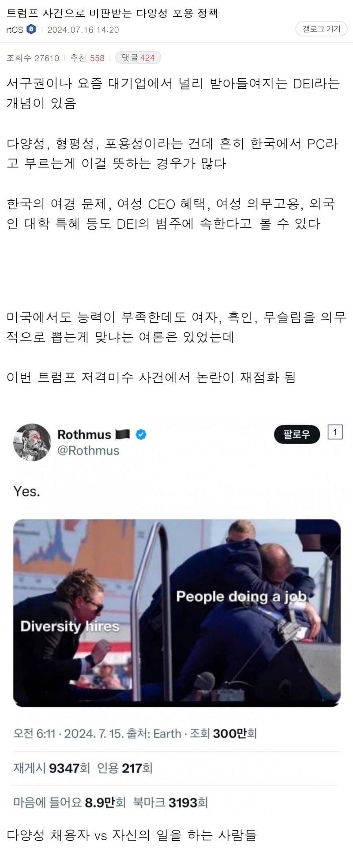This screenshot has width=353, height=868.
Task: Click the post title about 다양성 포용 정책
Action: tap(112, 13)
